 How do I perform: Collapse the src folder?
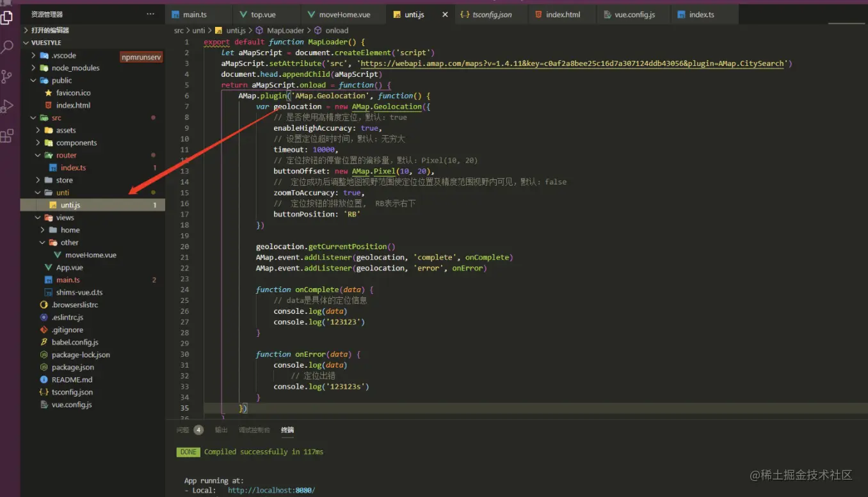56,118
